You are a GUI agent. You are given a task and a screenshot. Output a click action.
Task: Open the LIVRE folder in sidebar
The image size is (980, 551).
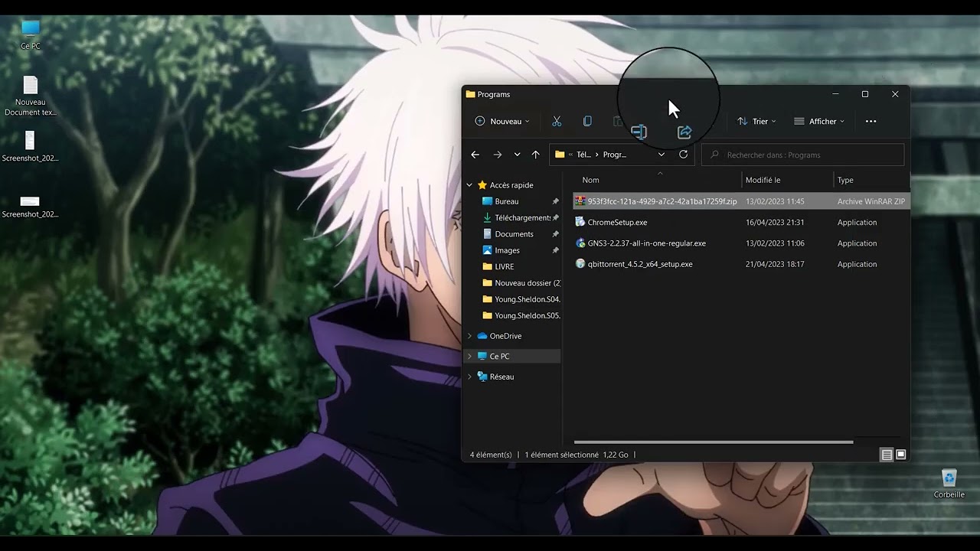pos(505,266)
